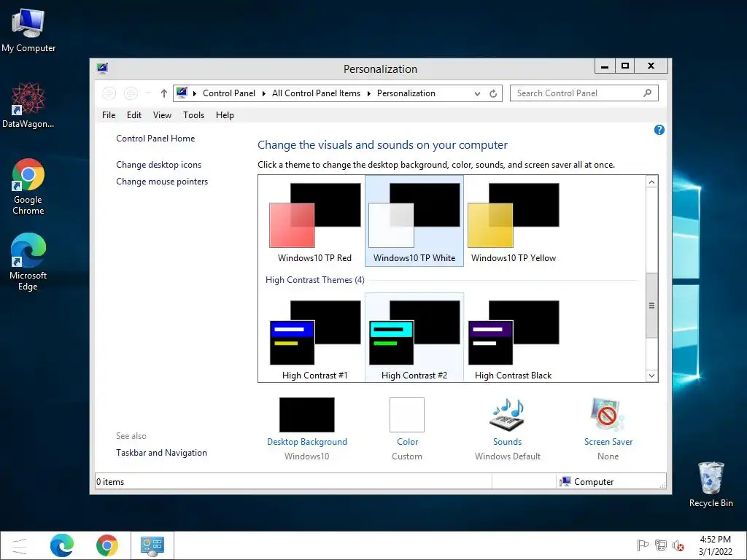
Task: Click the white Color swatch
Action: (407, 415)
